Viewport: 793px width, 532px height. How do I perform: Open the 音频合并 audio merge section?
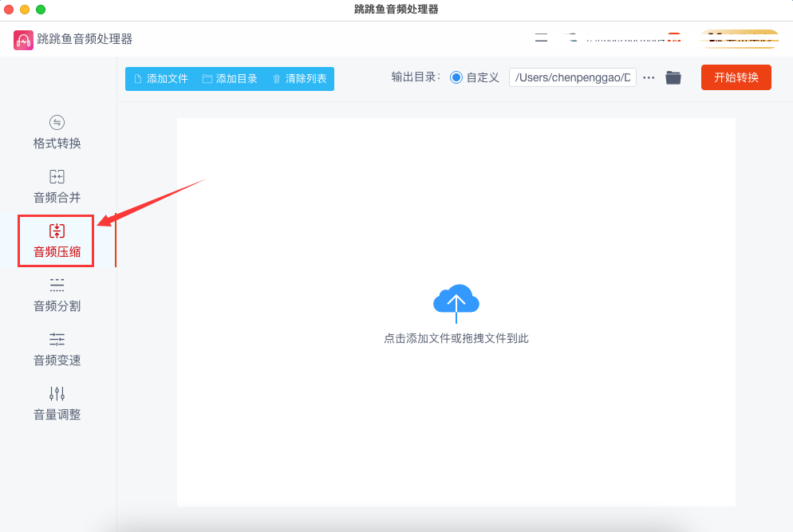point(57,187)
